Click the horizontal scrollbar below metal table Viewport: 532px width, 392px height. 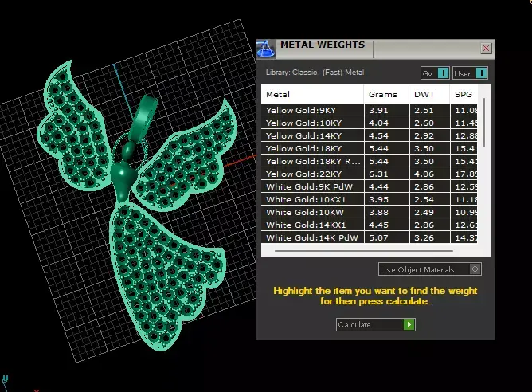coord(364,251)
